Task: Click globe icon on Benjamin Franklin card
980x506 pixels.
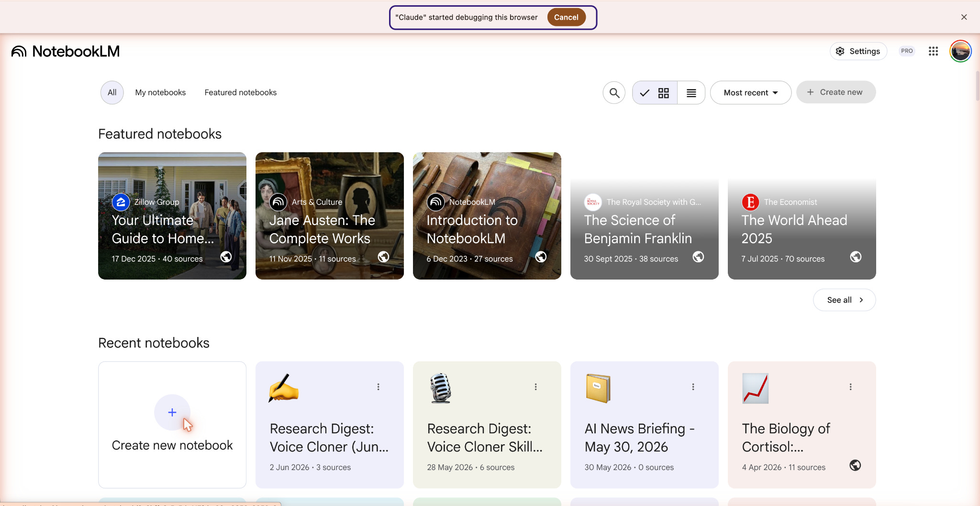Action: tap(698, 257)
